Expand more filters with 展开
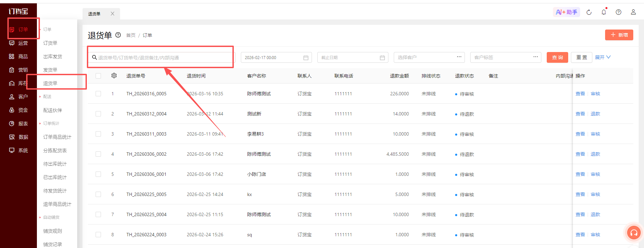This screenshot has width=644, height=248. pyautogui.click(x=603, y=57)
